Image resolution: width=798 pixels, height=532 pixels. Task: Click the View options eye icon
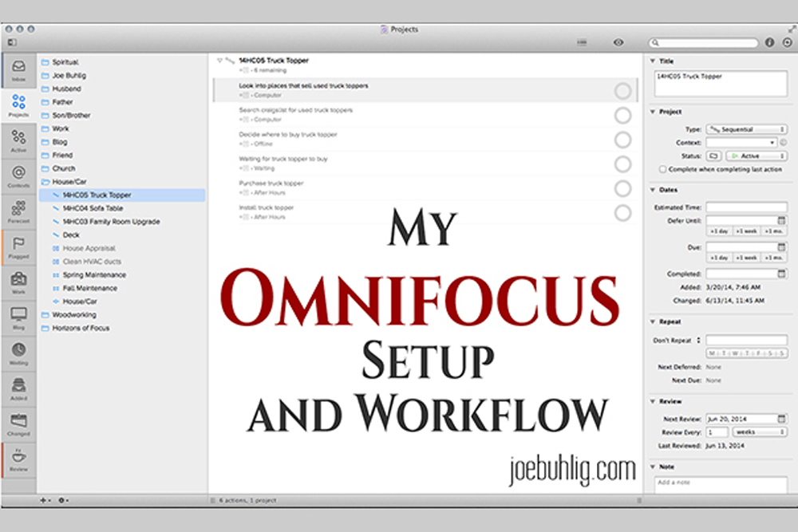tap(618, 42)
